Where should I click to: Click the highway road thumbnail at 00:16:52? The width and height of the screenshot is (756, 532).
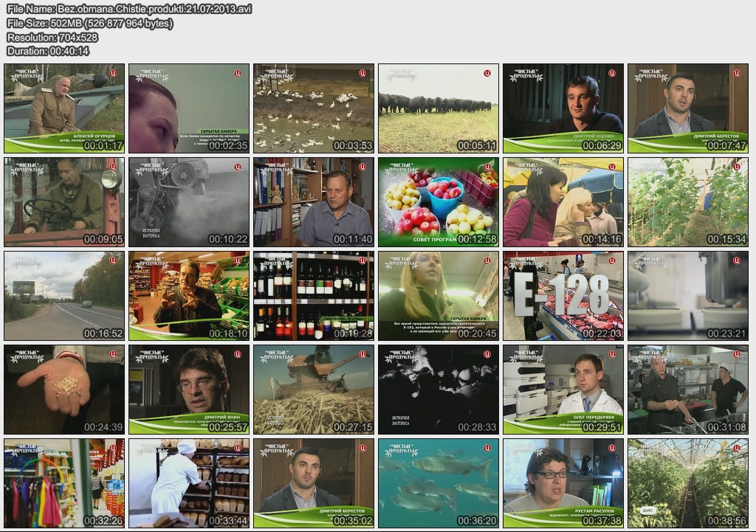pyautogui.click(x=64, y=296)
